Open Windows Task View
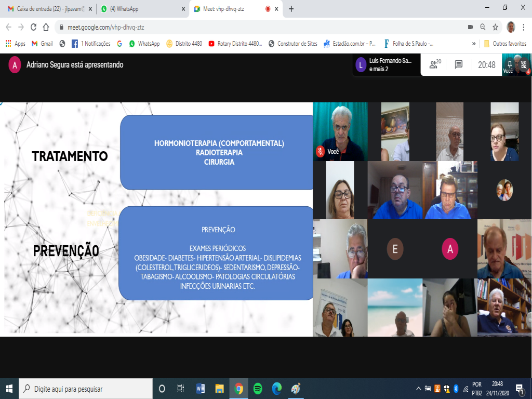532x399 pixels. point(180,389)
